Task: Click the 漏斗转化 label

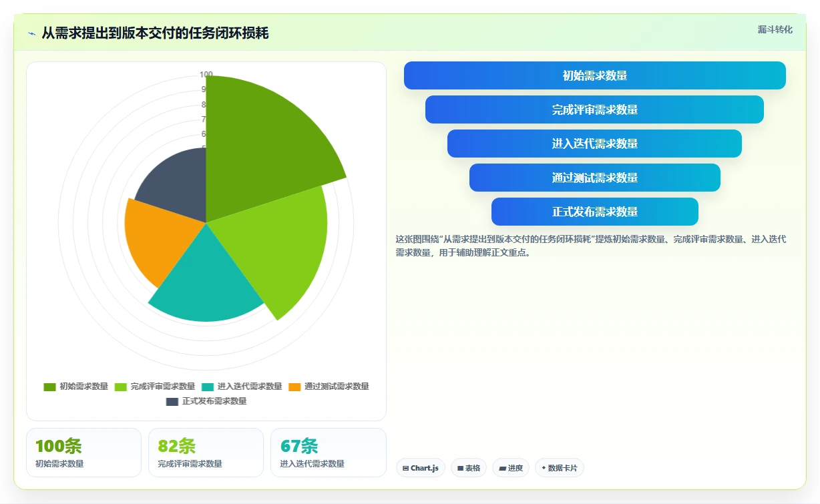Action: [x=775, y=30]
